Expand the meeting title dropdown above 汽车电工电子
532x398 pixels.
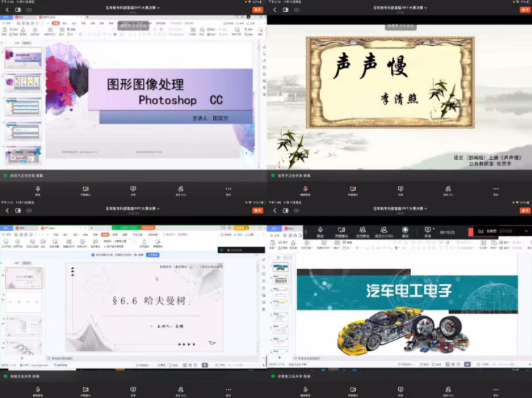pos(424,209)
